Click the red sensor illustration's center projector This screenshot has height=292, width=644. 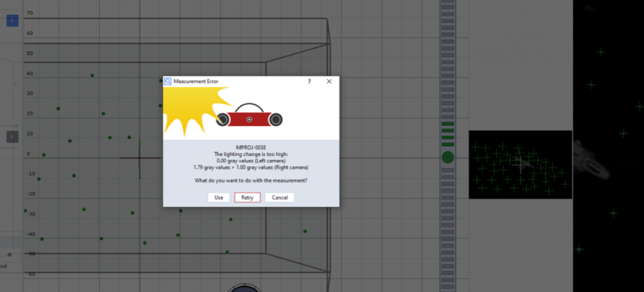[x=249, y=119]
